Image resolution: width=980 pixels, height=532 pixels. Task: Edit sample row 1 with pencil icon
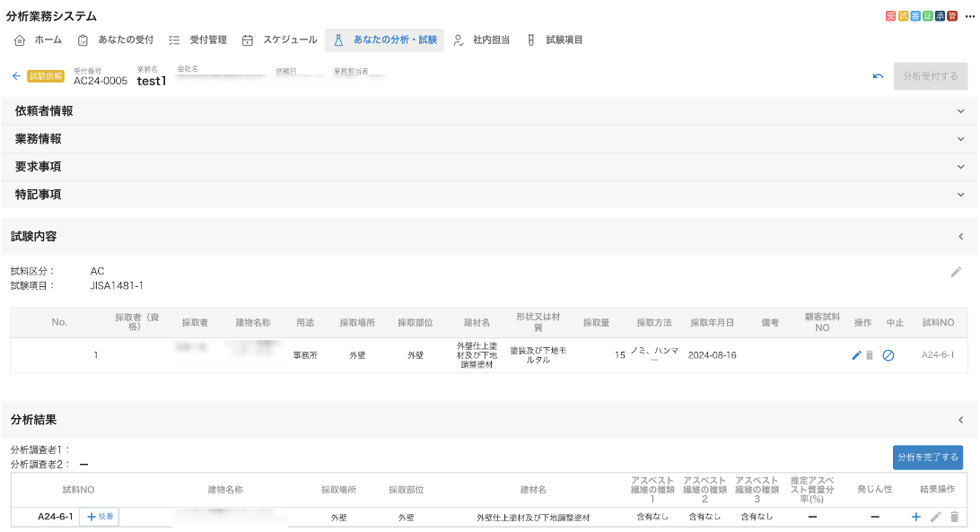[856, 355]
